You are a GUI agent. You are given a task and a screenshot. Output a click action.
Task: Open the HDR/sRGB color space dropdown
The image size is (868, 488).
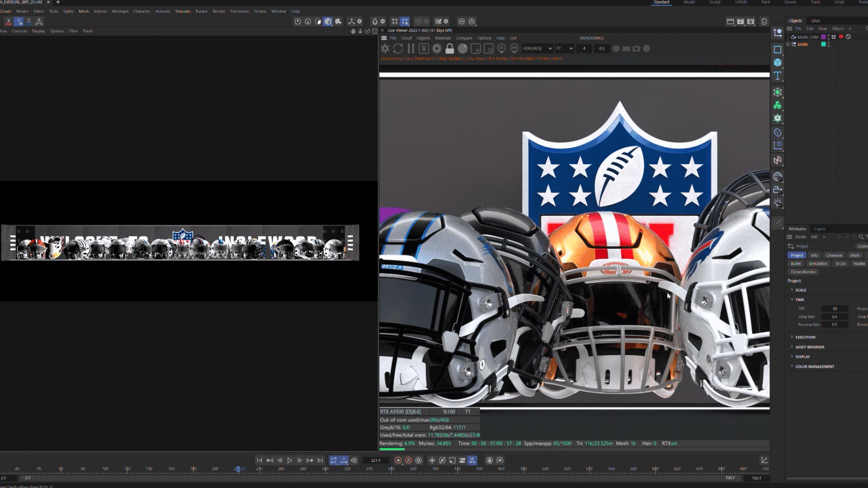[537, 48]
